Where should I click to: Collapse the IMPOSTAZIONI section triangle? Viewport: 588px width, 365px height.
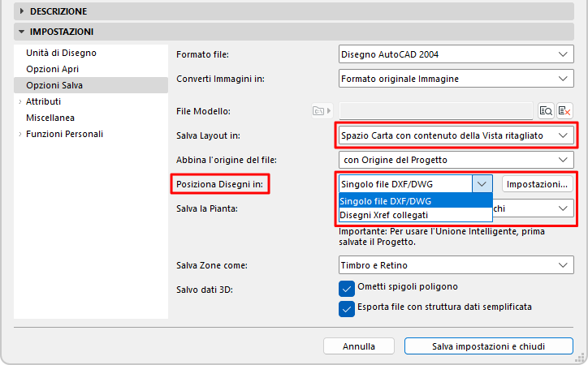click(19, 32)
